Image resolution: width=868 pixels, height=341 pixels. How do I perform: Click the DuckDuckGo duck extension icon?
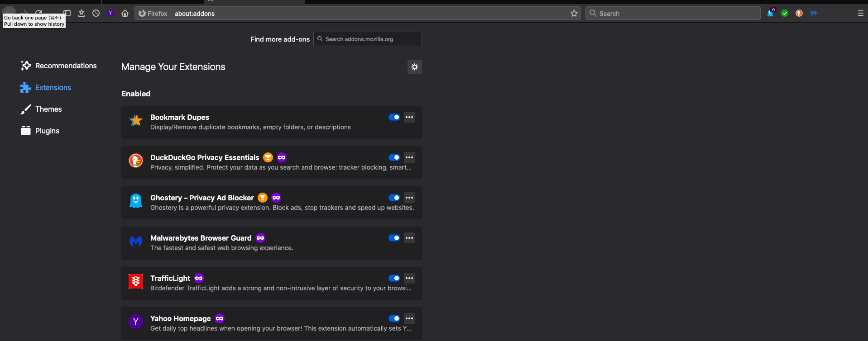pos(136,161)
